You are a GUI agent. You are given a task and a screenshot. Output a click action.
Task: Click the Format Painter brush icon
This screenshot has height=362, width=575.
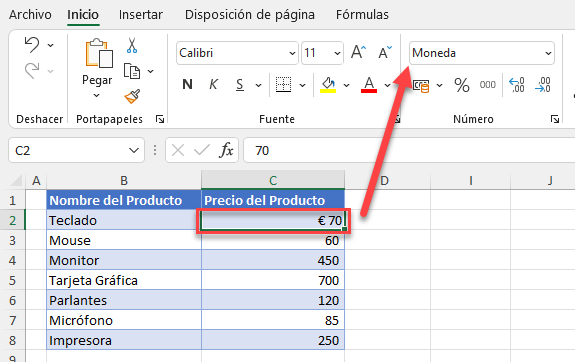click(x=132, y=96)
